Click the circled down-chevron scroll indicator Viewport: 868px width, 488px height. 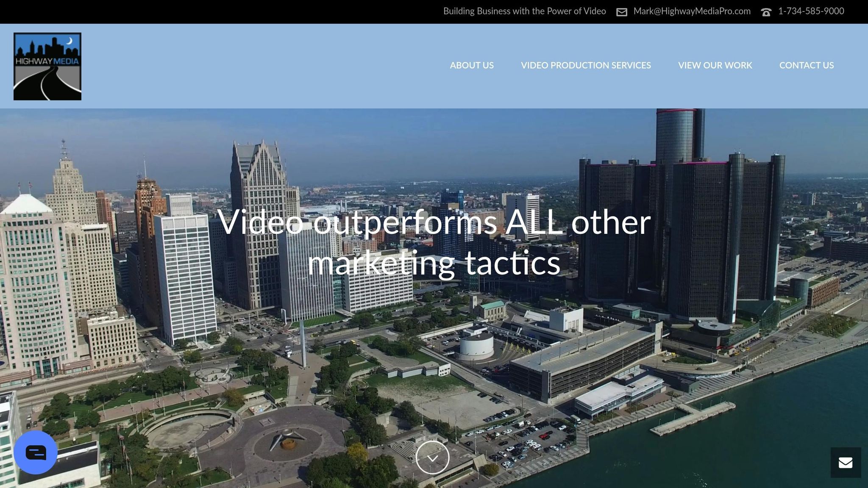point(432,457)
